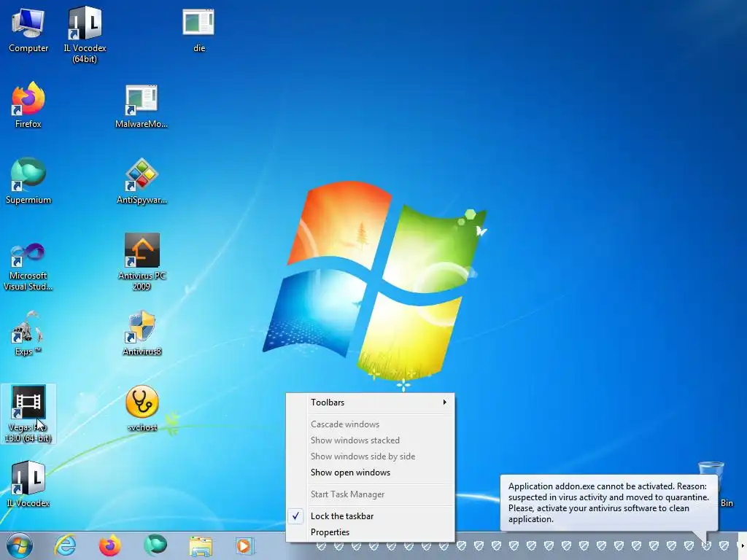Viewport: 747px width, 560px height.
Task: Choose Show windows side by side
Action: point(370,456)
